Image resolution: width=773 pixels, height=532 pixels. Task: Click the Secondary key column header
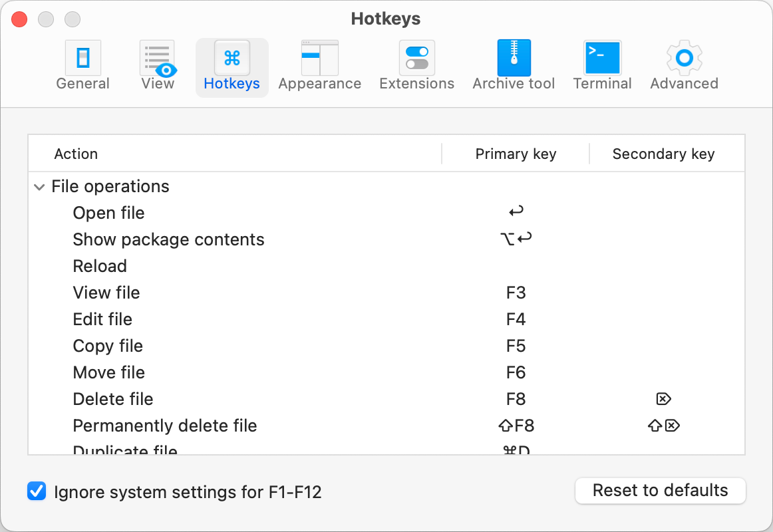663,154
